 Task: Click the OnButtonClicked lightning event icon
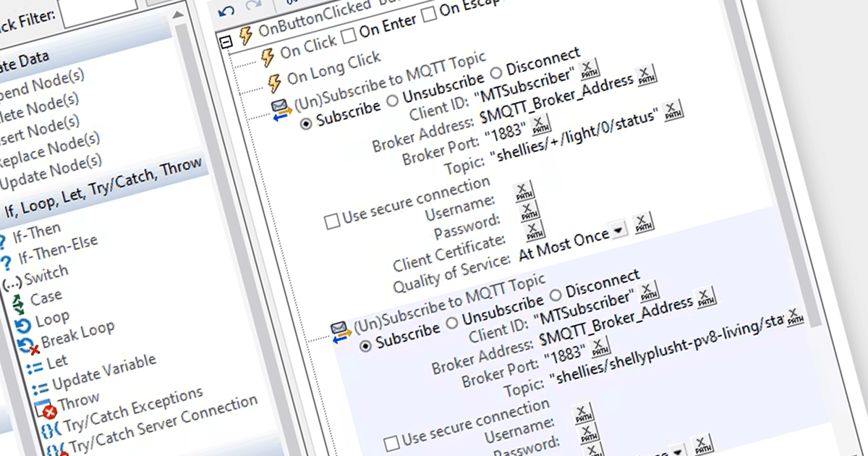(x=246, y=36)
